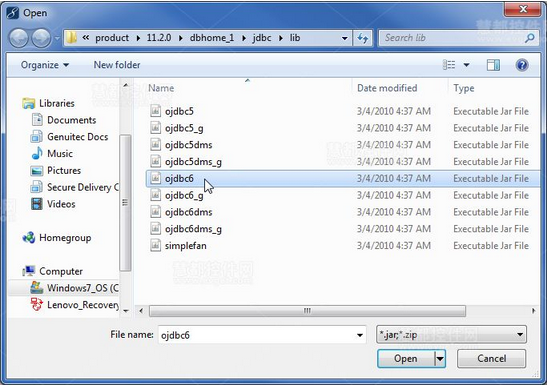The width and height of the screenshot is (548, 385).
Task: Click the ojdbc6 jar file icon
Action: pos(156,178)
